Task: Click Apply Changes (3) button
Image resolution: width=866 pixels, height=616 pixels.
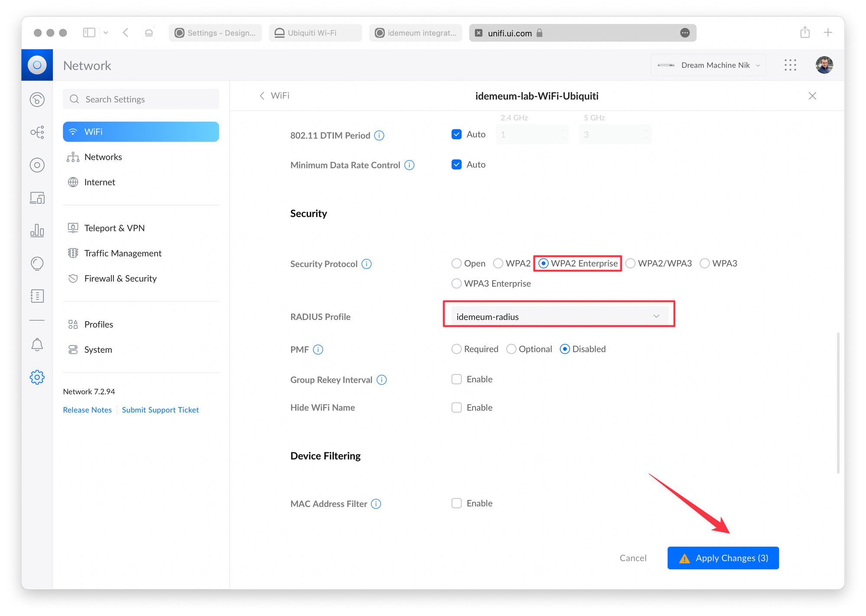Action: pos(723,558)
